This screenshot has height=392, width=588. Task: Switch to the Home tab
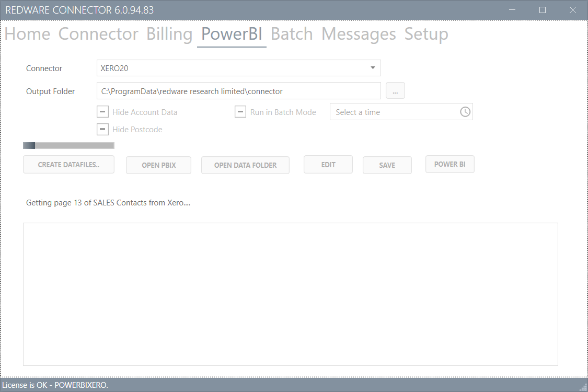[x=27, y=34]
